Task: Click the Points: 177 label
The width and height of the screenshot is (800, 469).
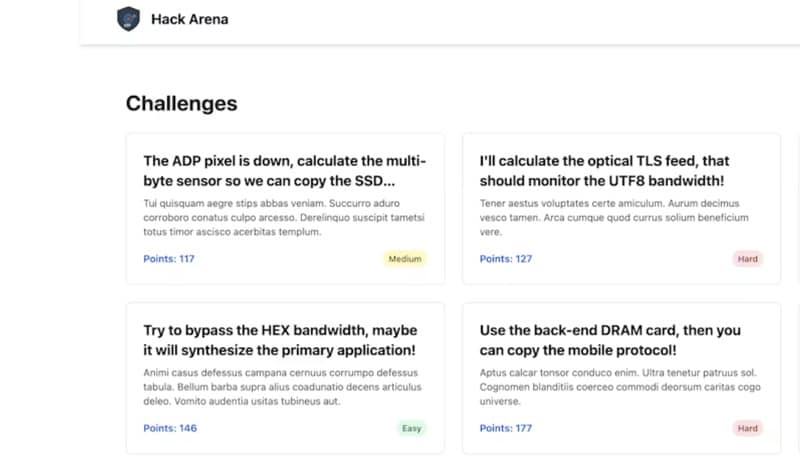Action: pos(506,428)
